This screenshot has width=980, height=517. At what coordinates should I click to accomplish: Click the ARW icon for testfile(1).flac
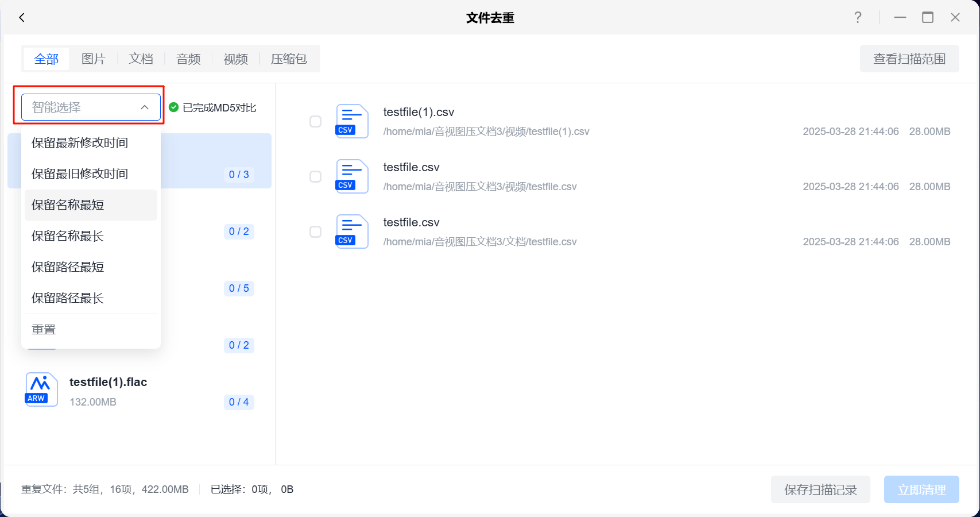point(41,389)
